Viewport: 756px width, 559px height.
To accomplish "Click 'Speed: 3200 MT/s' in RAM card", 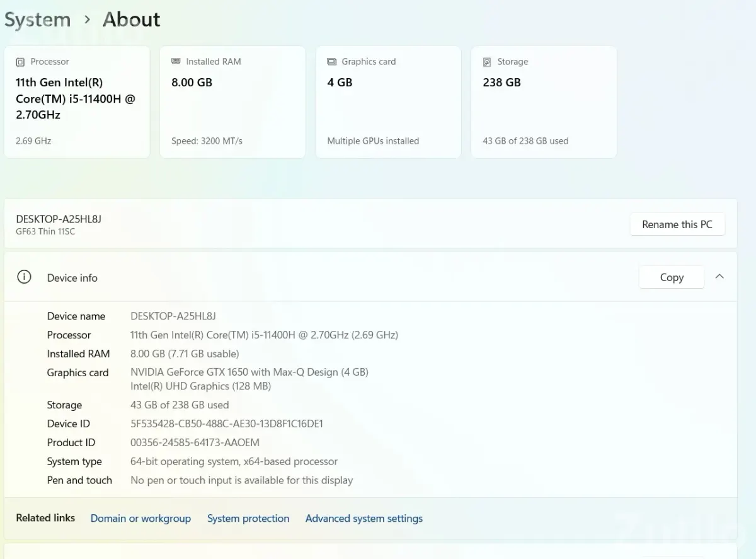I will (x=207, y=141).
